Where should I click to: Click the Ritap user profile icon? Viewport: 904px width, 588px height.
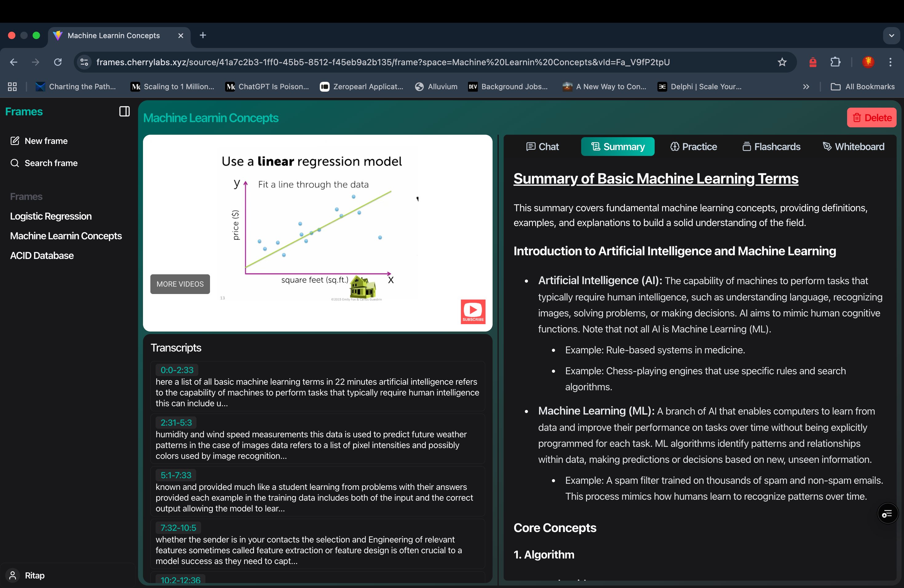click(13, 575)
